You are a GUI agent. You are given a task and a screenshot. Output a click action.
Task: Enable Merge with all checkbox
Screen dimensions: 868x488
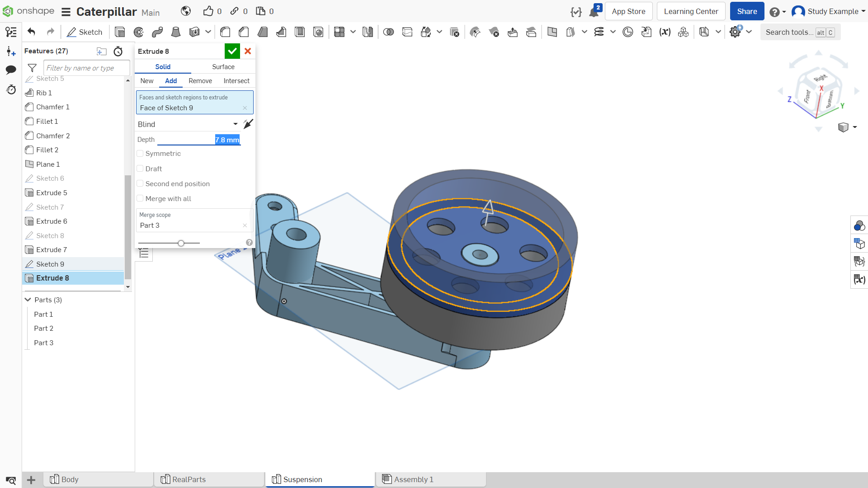(140, 199)
